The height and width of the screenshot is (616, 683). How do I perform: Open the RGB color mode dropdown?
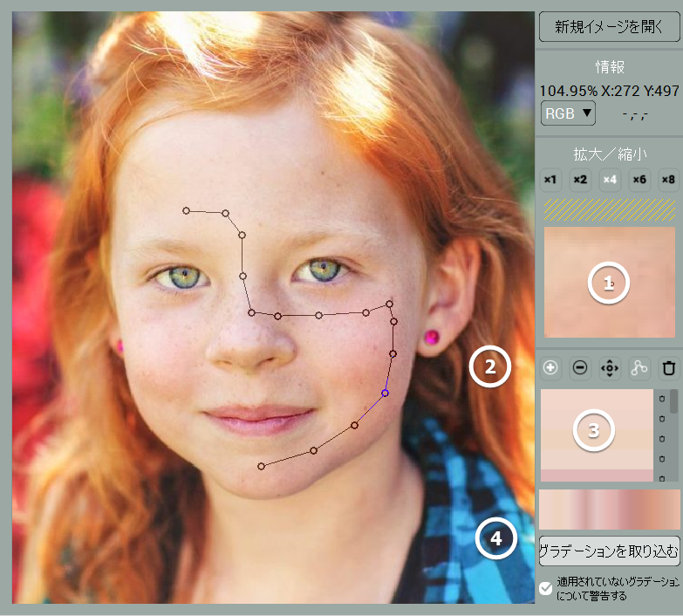(568, 113)
